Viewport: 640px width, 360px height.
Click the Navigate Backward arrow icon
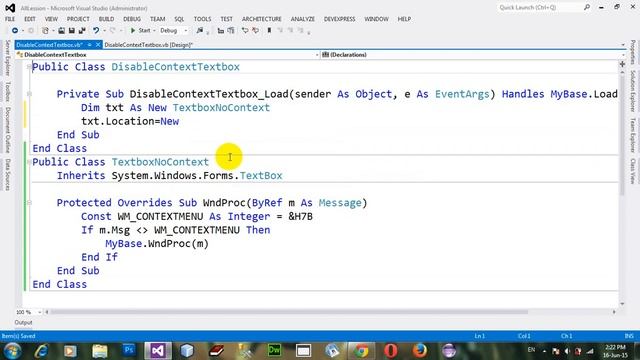click(x=15, y=31)
